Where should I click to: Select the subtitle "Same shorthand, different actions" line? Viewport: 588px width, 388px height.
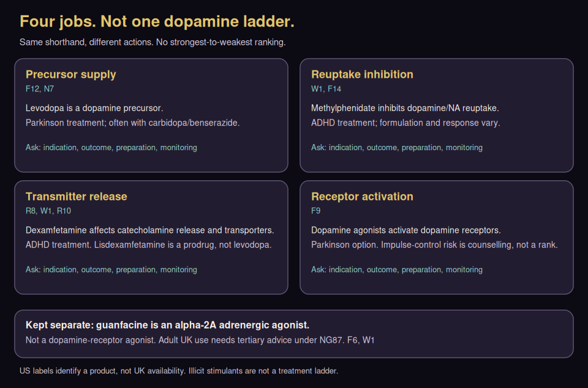(x=153, y=42)
